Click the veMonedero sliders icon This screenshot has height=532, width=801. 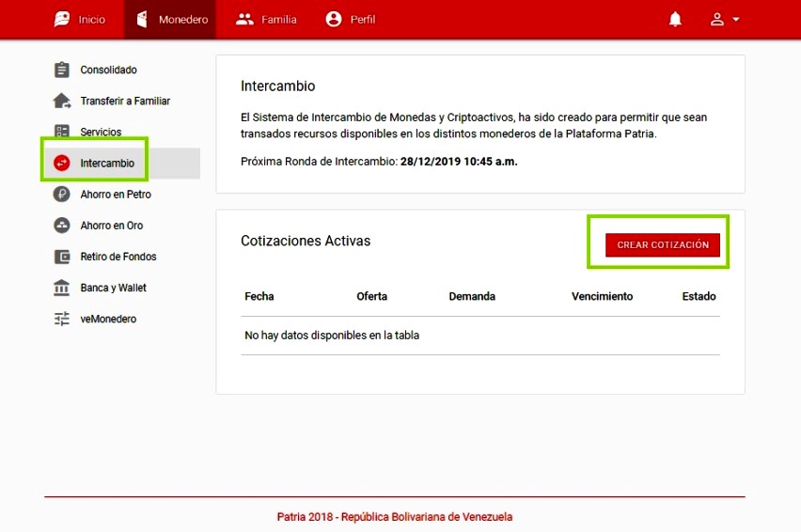62,319
